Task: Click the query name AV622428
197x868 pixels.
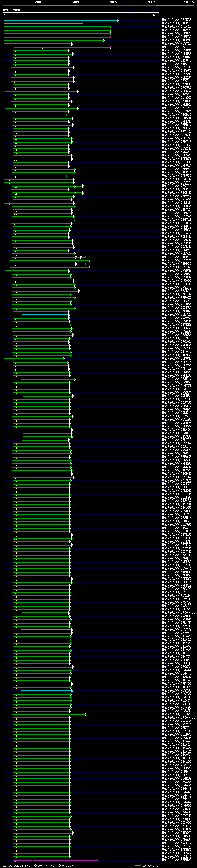Action: point(11,10)
